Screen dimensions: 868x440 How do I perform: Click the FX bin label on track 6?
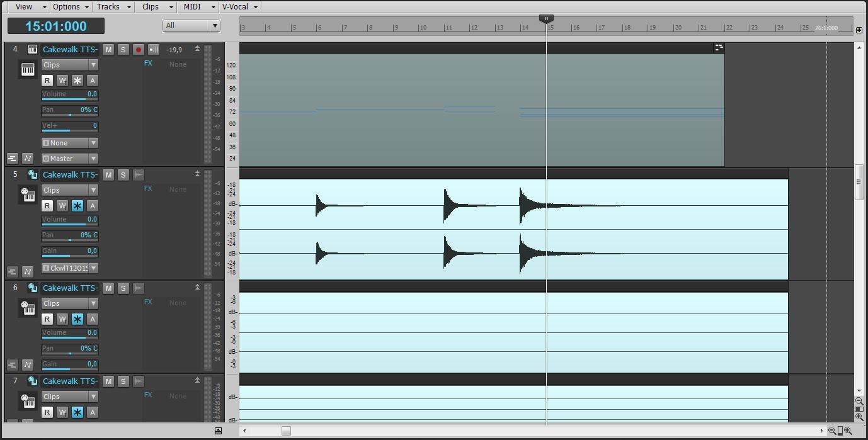click(x=148, y=302)
